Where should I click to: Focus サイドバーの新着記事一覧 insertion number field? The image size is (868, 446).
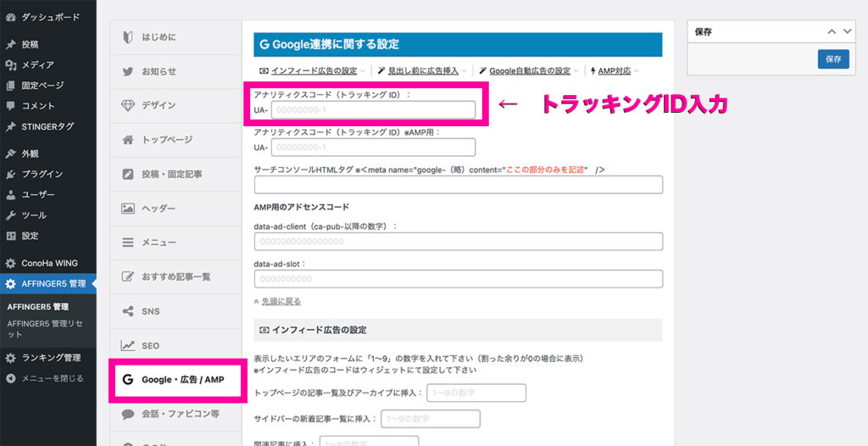point(431,419)
